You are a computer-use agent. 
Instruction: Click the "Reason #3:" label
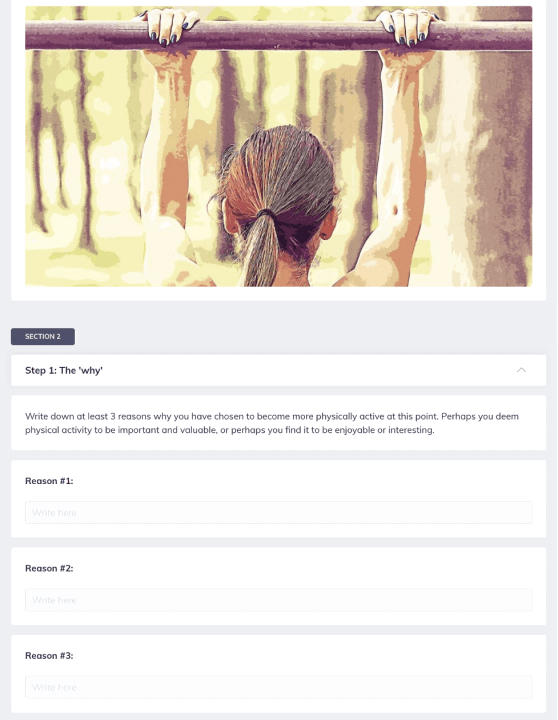tap(49, 655)
